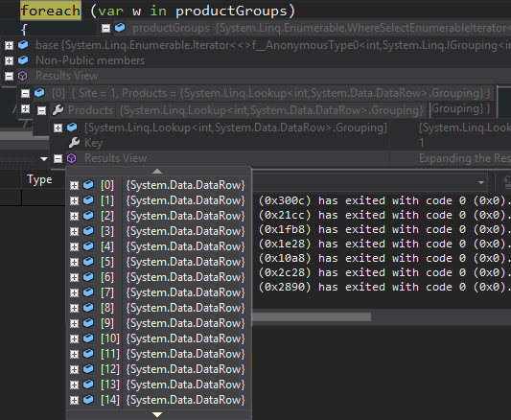The image size is (511, 420).
Task: Expand the node left of Products row
Action: [26, 108]
